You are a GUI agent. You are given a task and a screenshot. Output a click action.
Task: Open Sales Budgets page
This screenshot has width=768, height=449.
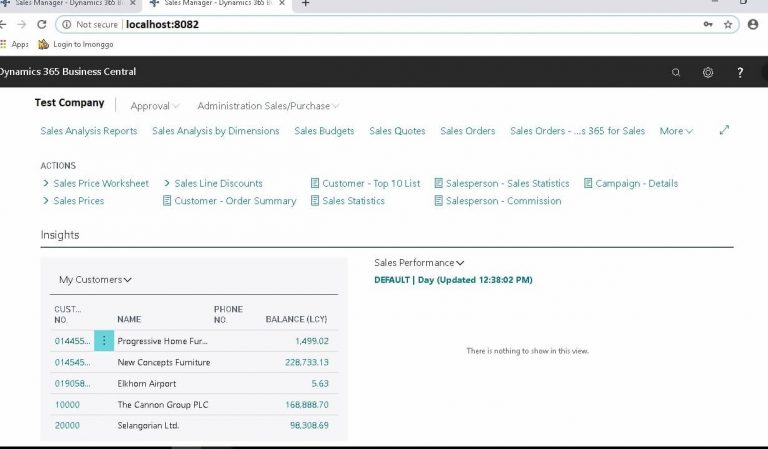coord(324,131)
